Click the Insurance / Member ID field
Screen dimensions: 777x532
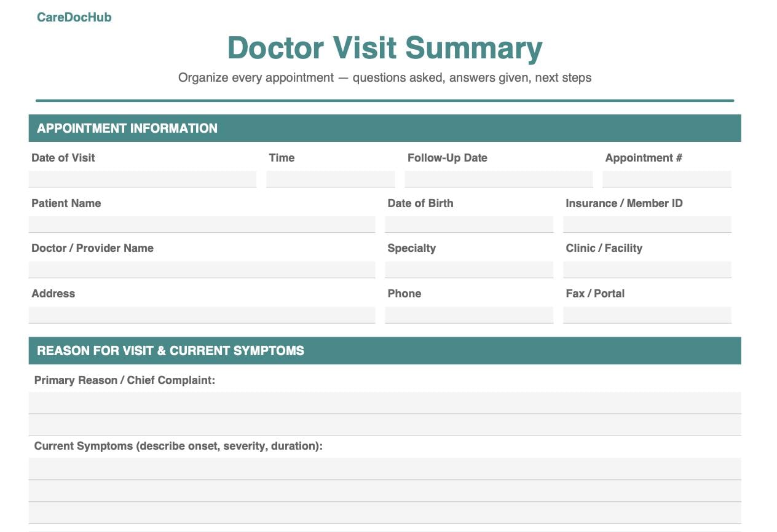[647, 224]
